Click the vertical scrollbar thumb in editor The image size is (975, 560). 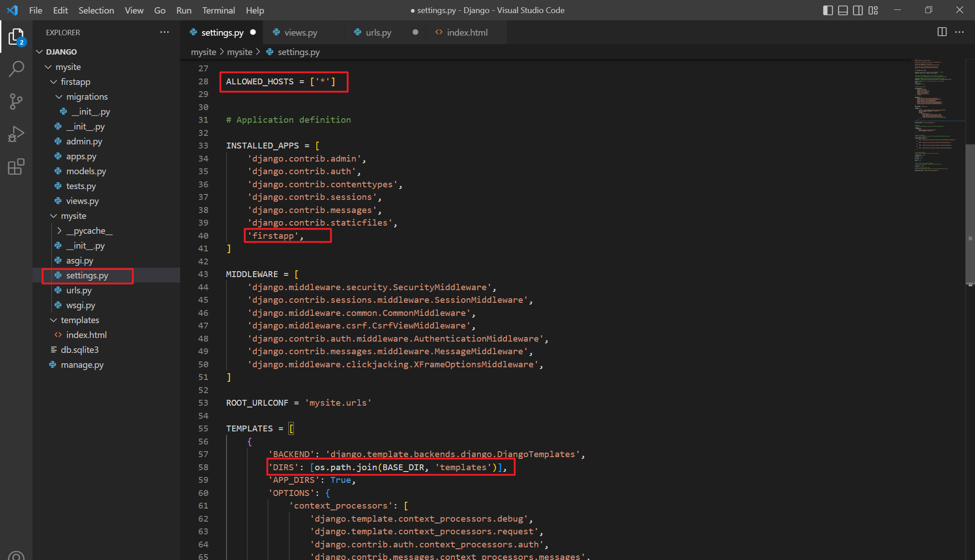(970, 214)
